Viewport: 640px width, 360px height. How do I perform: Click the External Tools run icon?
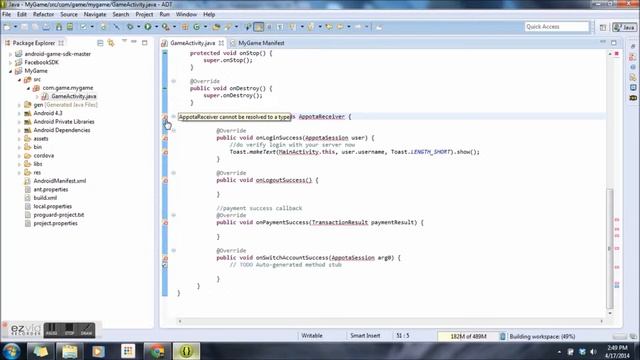click(165, 27)
